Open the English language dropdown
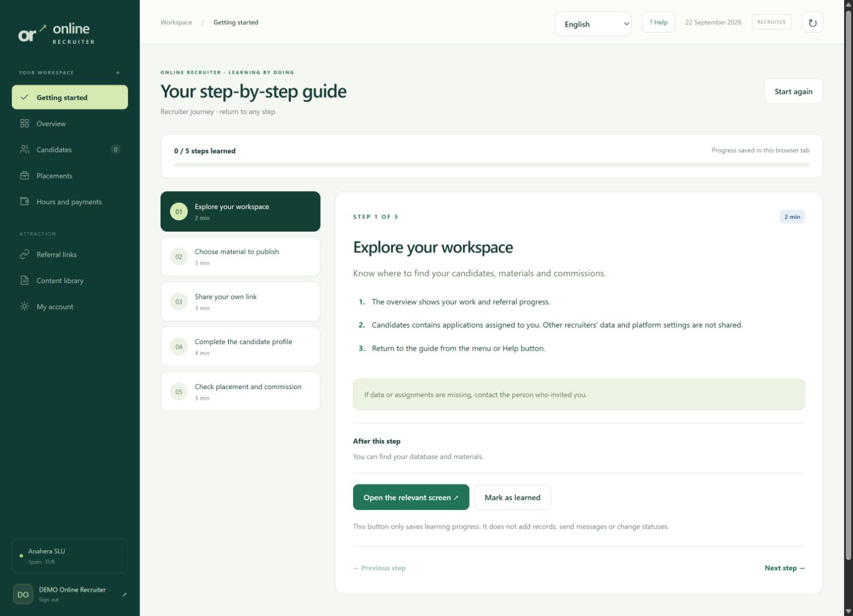 (593, 24)
